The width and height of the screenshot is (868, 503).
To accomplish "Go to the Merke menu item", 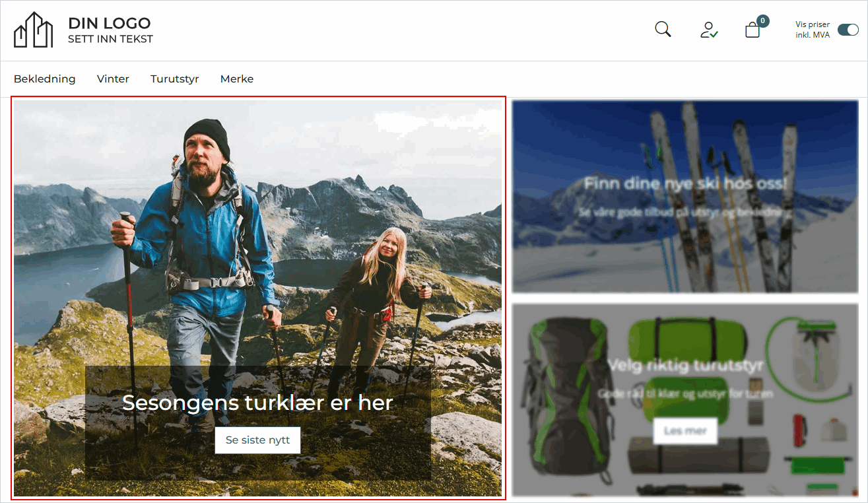I will (237, 79).
